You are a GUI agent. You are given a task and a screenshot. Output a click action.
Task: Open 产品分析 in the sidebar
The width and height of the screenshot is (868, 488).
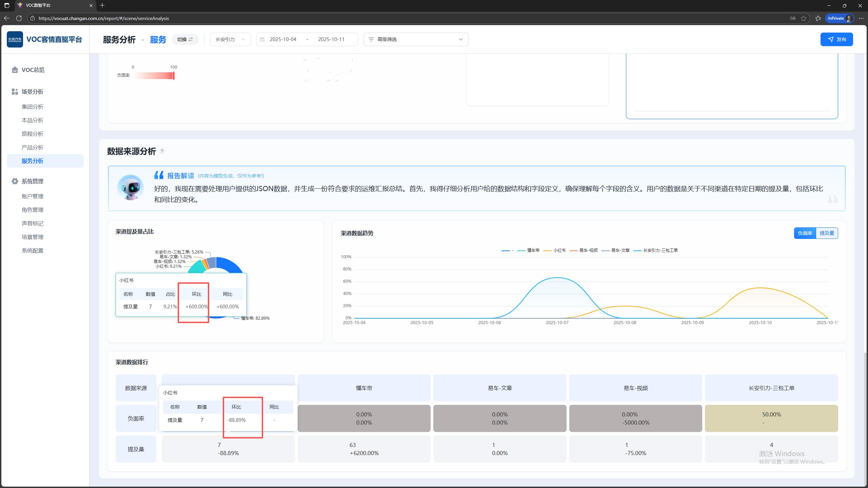pos(33,147)
